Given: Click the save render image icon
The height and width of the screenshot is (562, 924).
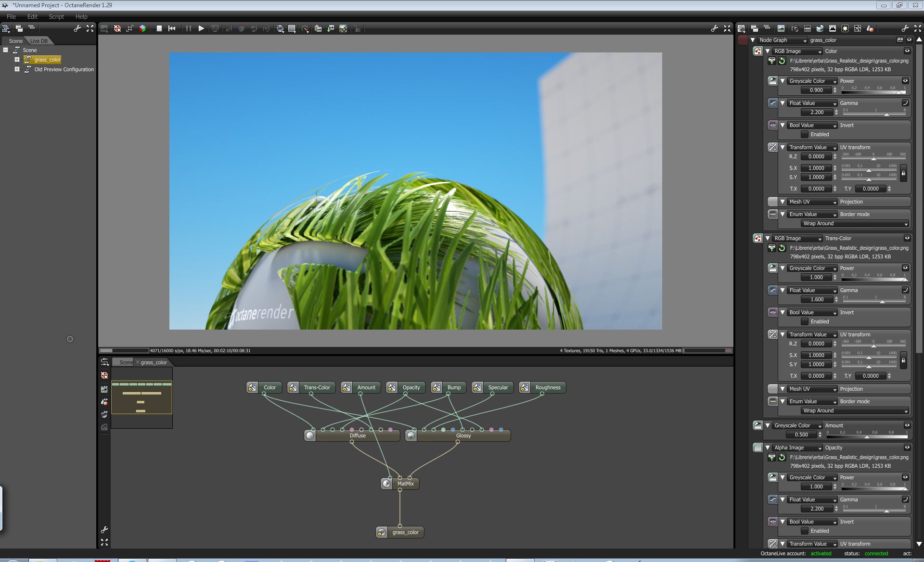Looking at the screenshot, I should point(331,29).
